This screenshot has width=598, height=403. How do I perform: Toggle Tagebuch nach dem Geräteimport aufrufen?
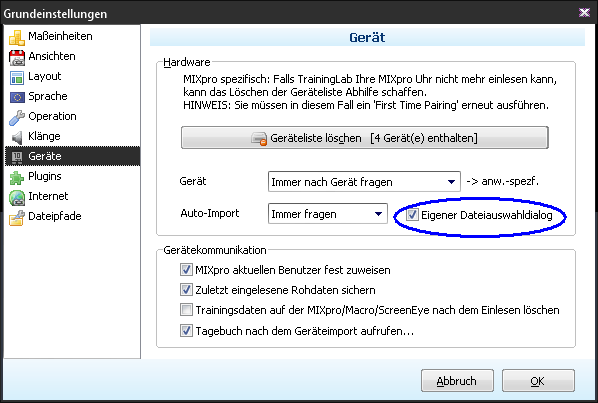186,330
